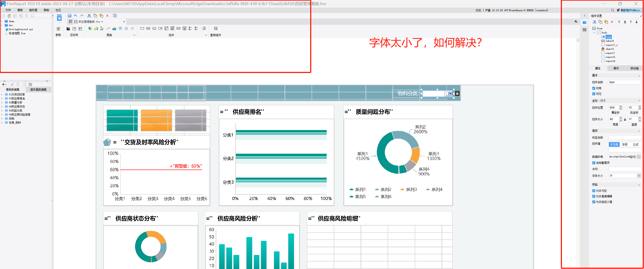
Task: Click the red Delete X in main toolbar
Action: 107,15
